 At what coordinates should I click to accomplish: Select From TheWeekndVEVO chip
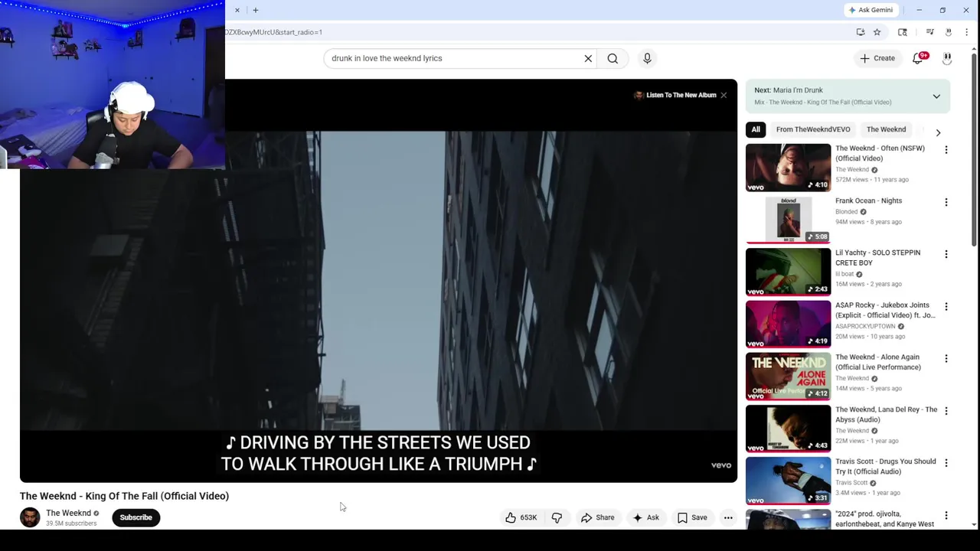(x=813, y=129)
